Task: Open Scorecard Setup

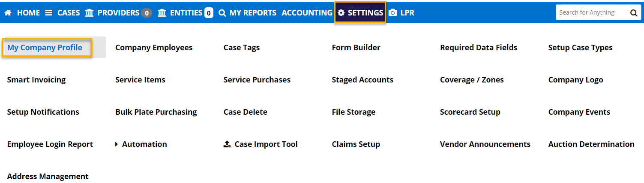Action: point(470,112)
